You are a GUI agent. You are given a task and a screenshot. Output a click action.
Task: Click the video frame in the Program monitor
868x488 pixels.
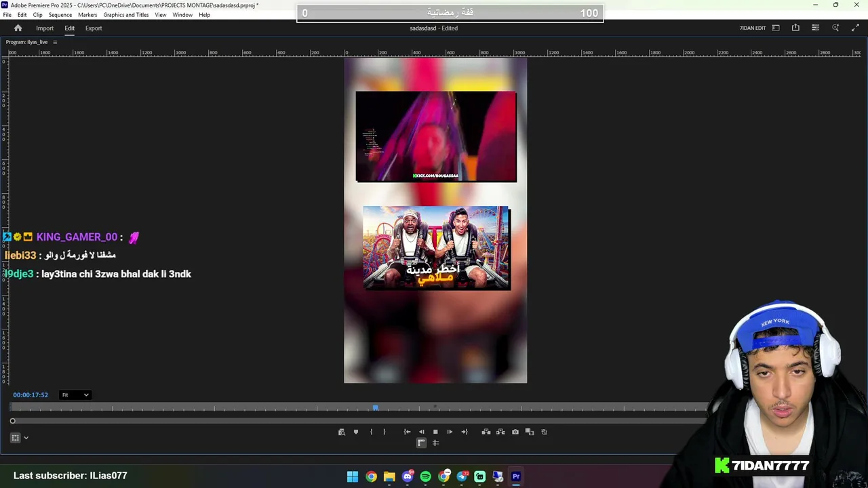435,221
